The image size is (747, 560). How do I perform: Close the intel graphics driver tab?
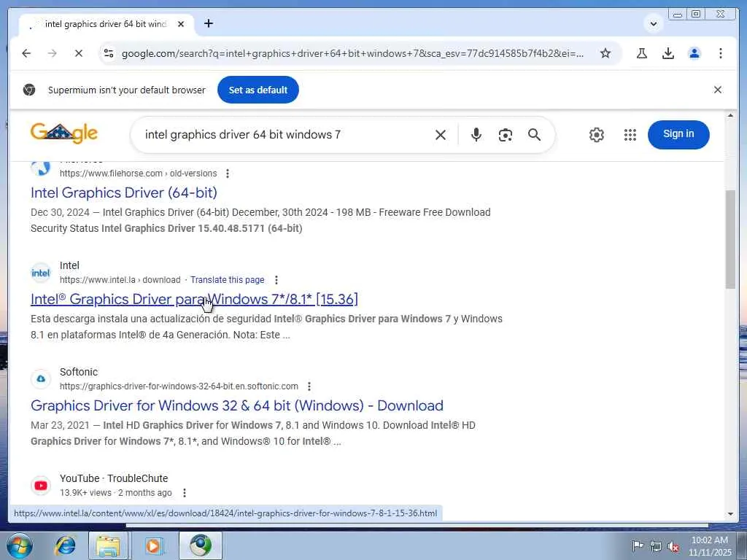(181, 24)
